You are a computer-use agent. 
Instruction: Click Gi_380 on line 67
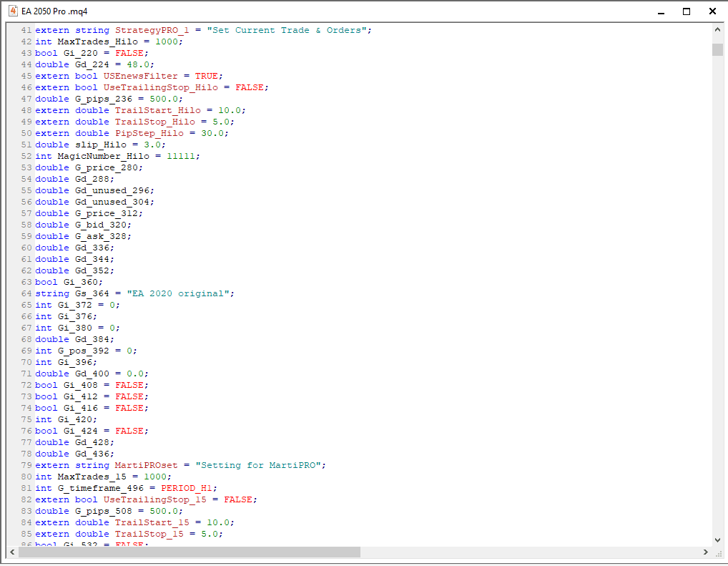point(75,328)
